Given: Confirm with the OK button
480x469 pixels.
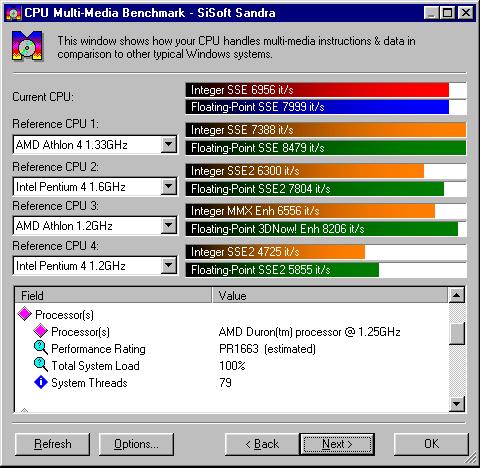Looking at the screenshot, I should tap(431, 444).
